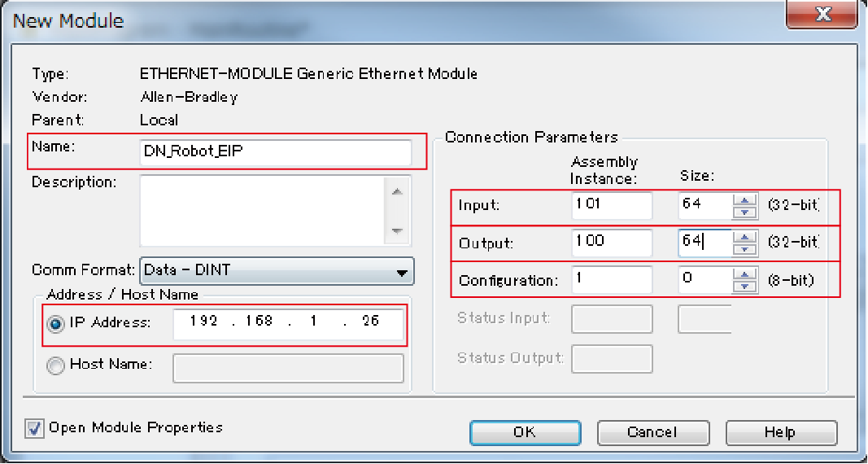The height and width of the screenshot is (464, 868).
Task: Decrease Configuration size with down arrow
Action: [742, 287]
